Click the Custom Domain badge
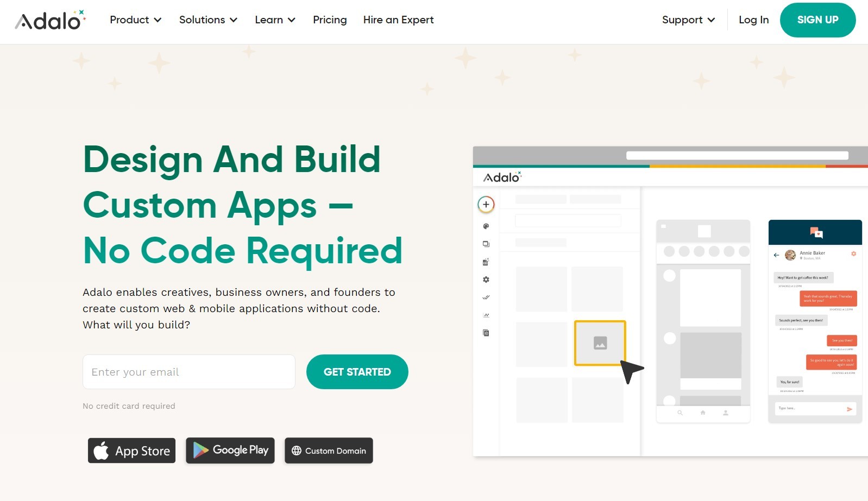 pos(329,451)
